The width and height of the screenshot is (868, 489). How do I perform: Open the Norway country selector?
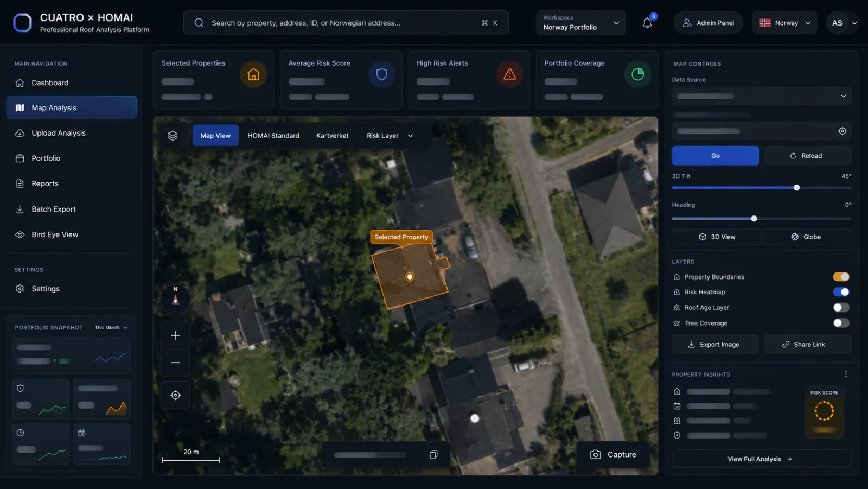(784, 23)
